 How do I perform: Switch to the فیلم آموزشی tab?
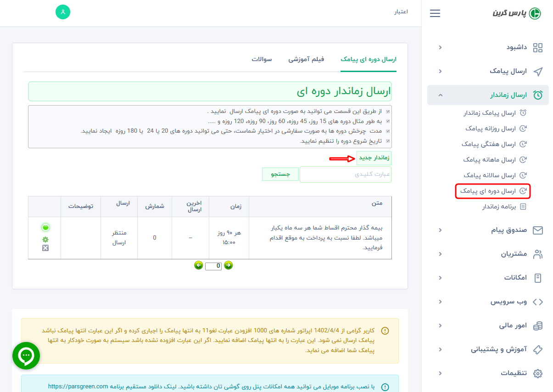[306, 60]
